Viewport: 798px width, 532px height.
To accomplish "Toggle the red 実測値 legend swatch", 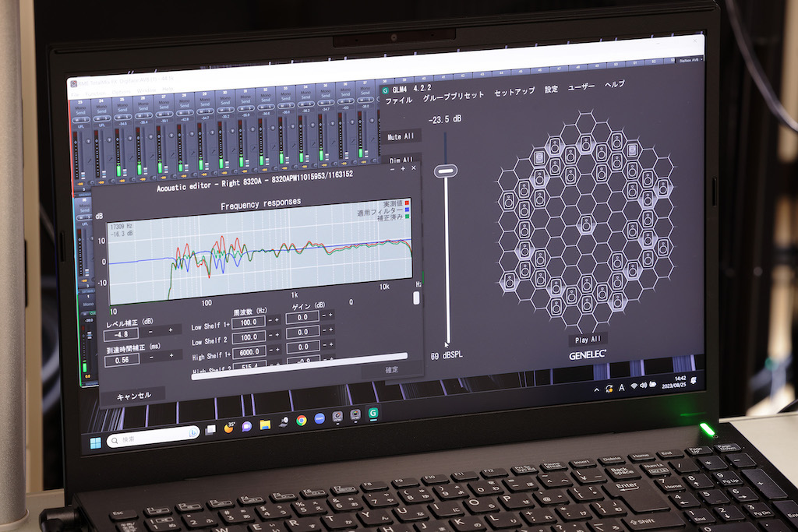I will click(408, 203).
